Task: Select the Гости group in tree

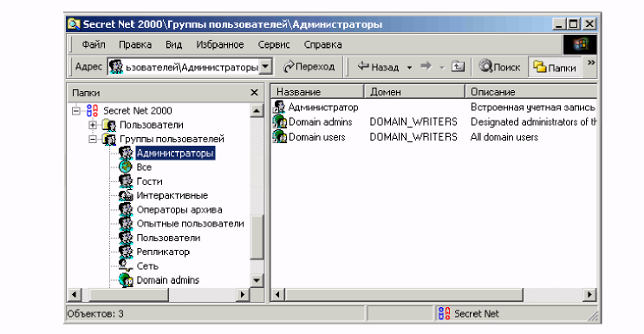Action: (x=149, y=181)
